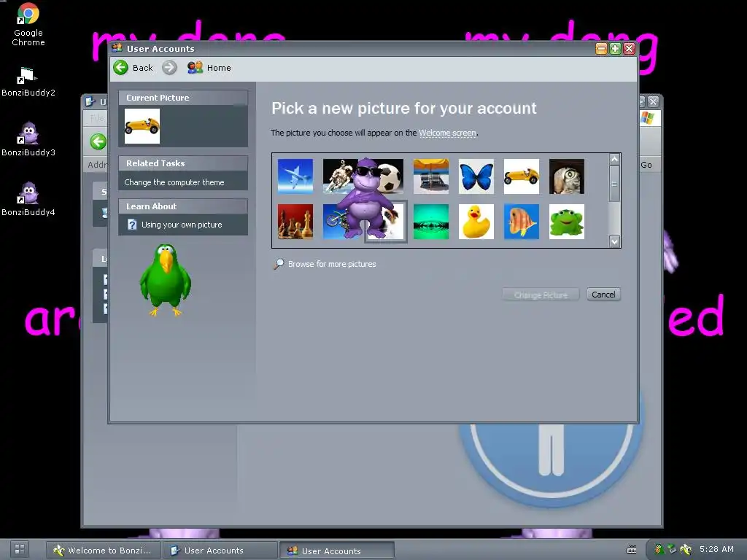
Task: Close the background window behind User Accounts
Action: 653,101
